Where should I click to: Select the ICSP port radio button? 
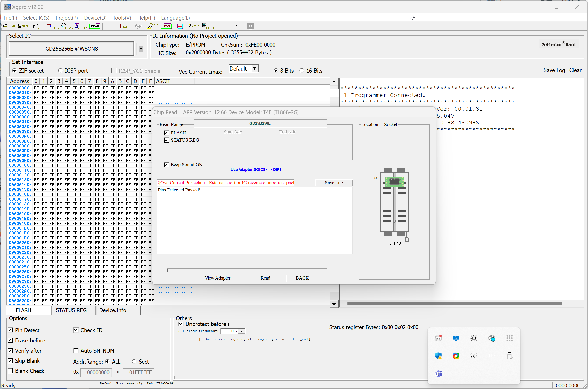[x=60, y=71]
